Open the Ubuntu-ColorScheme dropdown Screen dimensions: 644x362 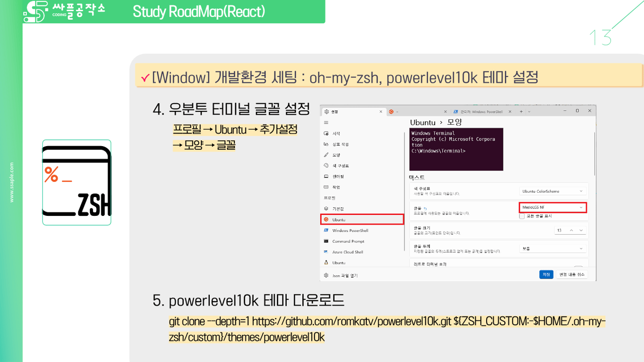(x=553, y=191)
